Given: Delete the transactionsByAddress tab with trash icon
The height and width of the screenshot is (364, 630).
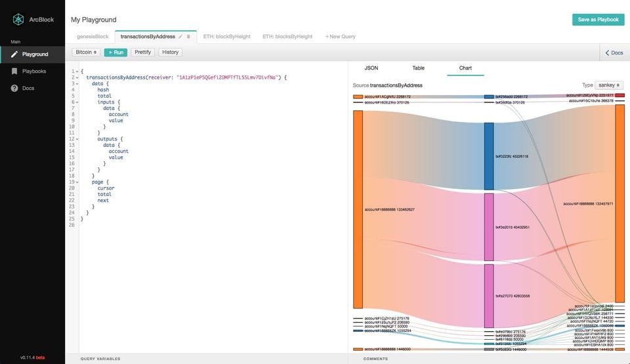Looking at the screenshot, I should [x=188, y=37].
